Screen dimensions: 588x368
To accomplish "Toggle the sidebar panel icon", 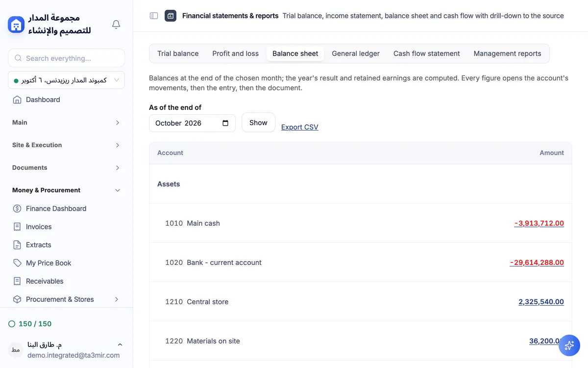I will (x=154, y=16).
